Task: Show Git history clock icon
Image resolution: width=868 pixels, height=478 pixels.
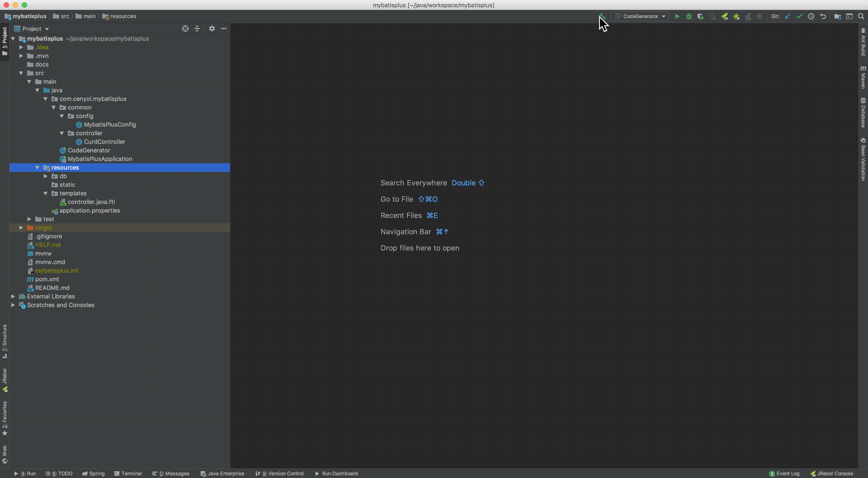Action: [811, 16]
